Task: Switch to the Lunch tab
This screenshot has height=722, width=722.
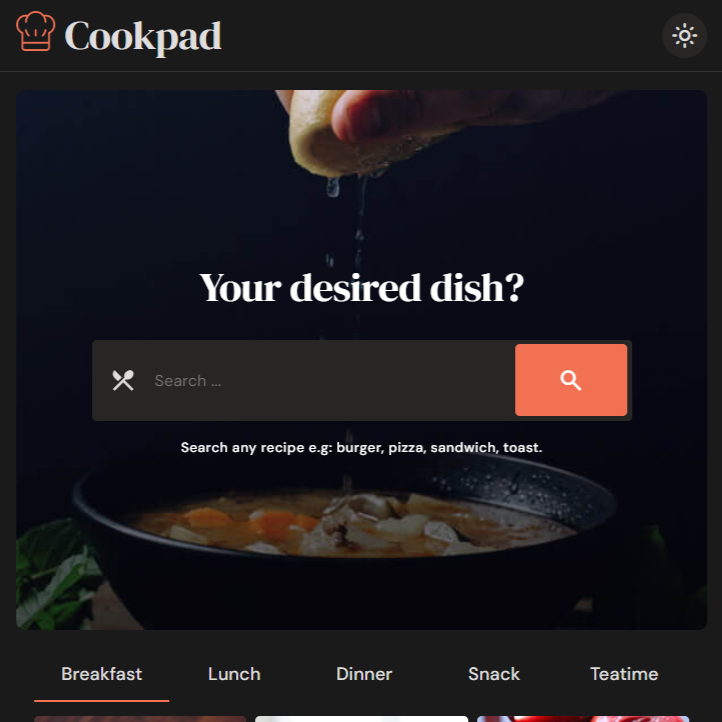Action: tap(234, 674)
